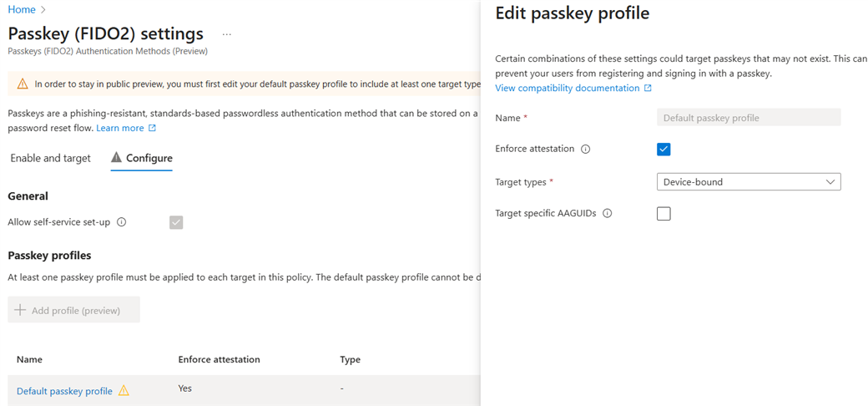The image size is (868, 406).
Task: Click info icon next to Enforce attestation
Action: (585, 150)
